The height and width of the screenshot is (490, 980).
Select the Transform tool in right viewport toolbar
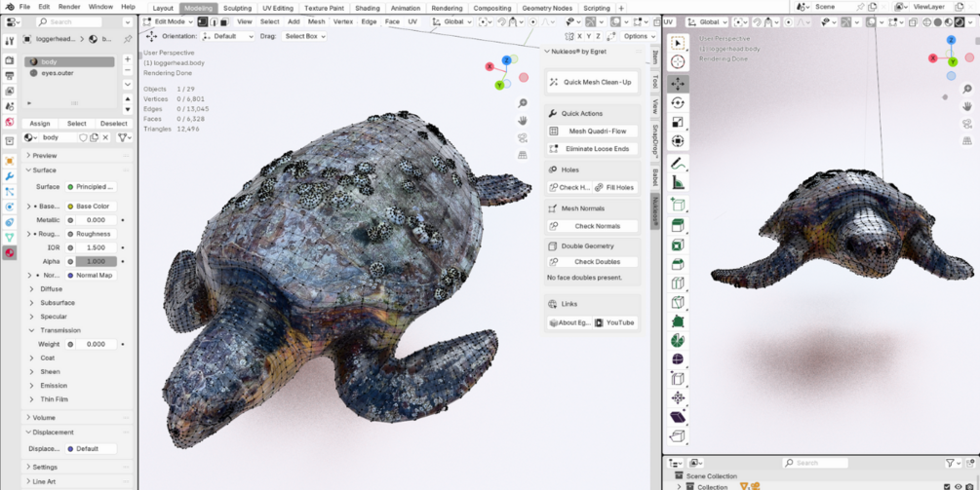[678, 141]
